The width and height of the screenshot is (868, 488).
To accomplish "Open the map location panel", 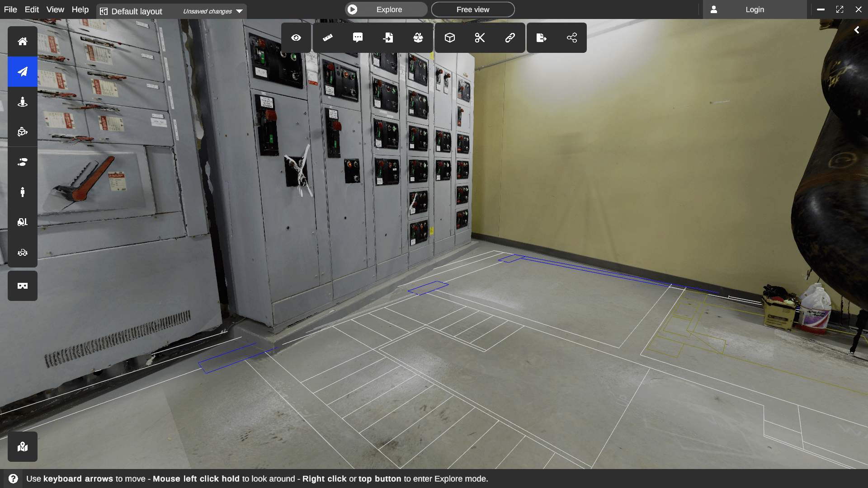I will [x=23, y=446].
